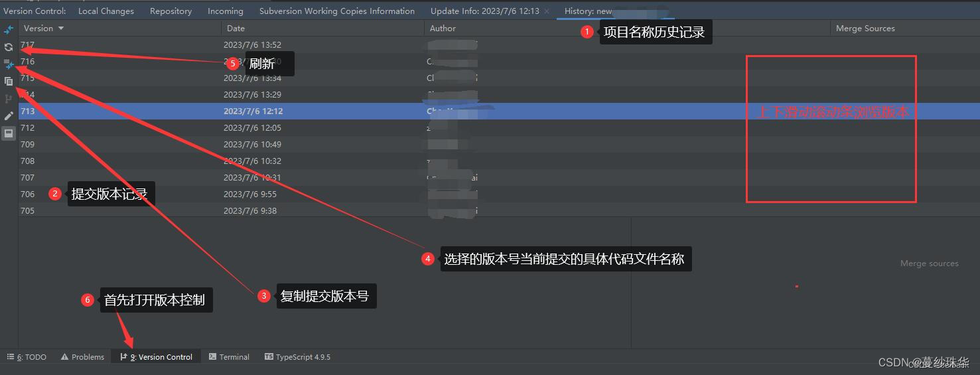Copy the revision number icon
The image size is (980, 375).
[x=9, y=82]
